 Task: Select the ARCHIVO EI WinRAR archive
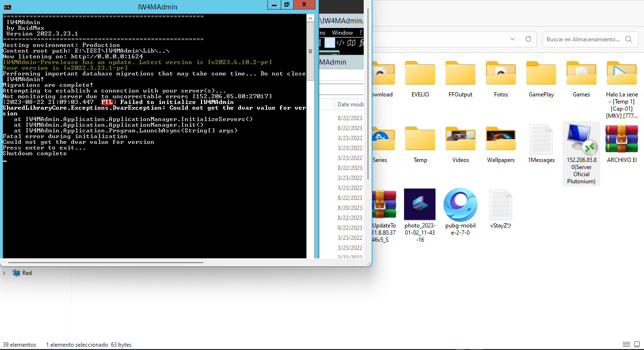pyautogui.click(x=622, y=140)
